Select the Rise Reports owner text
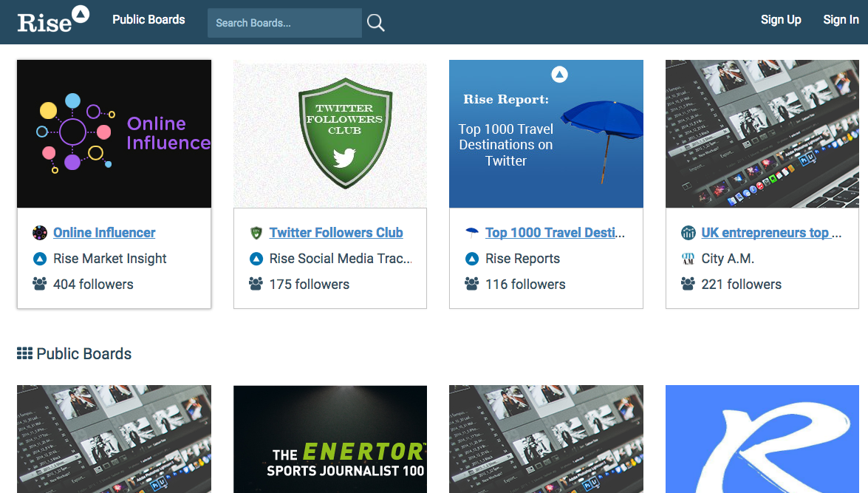The image size is (868, 493). 522,259
